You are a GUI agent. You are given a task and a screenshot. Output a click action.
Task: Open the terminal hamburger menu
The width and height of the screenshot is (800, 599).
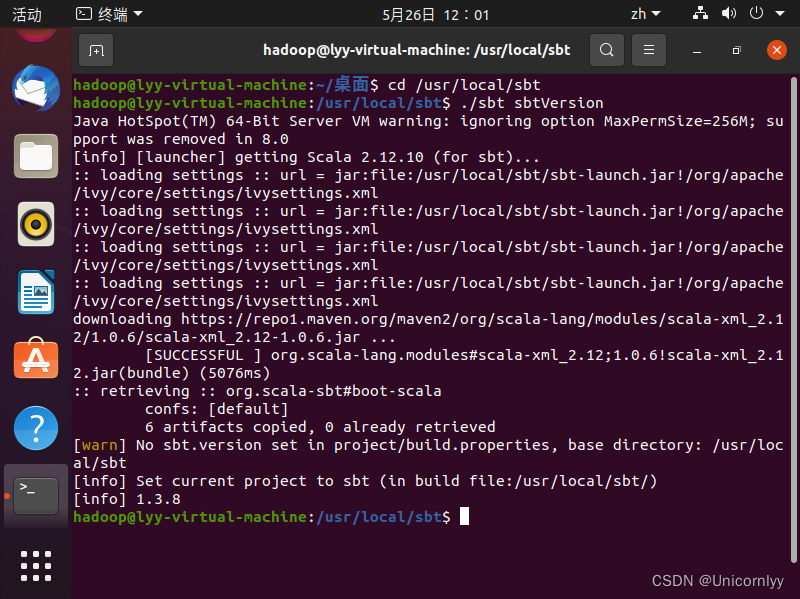648,50
